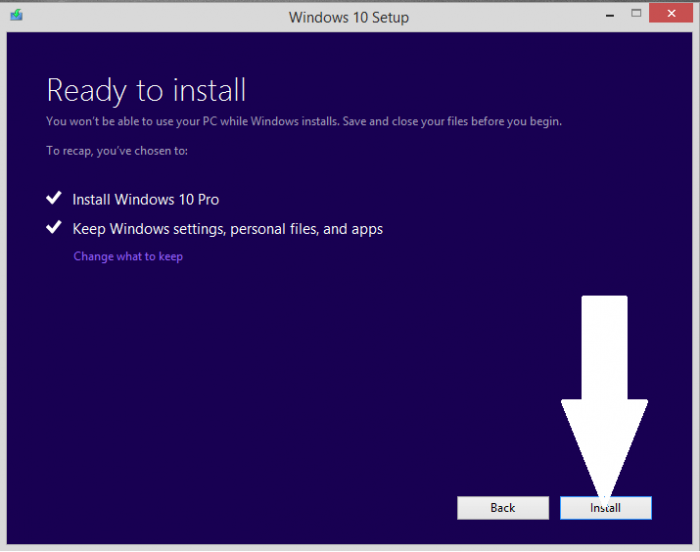Minimize the Windows 10 Setup window
The width and height of the screenshot is (700, 552).
click(x=610, y=15)
